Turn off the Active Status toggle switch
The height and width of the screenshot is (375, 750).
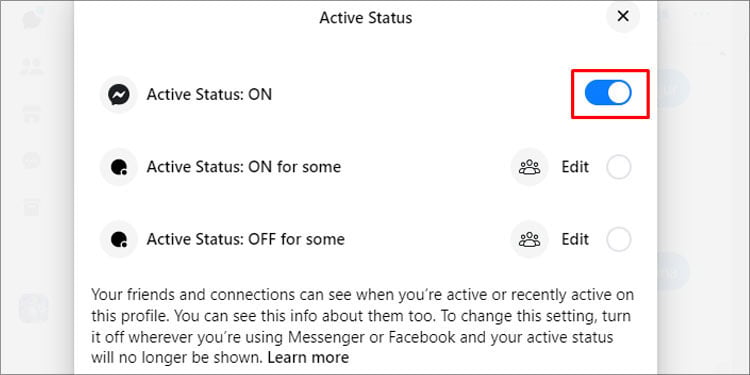608,93
